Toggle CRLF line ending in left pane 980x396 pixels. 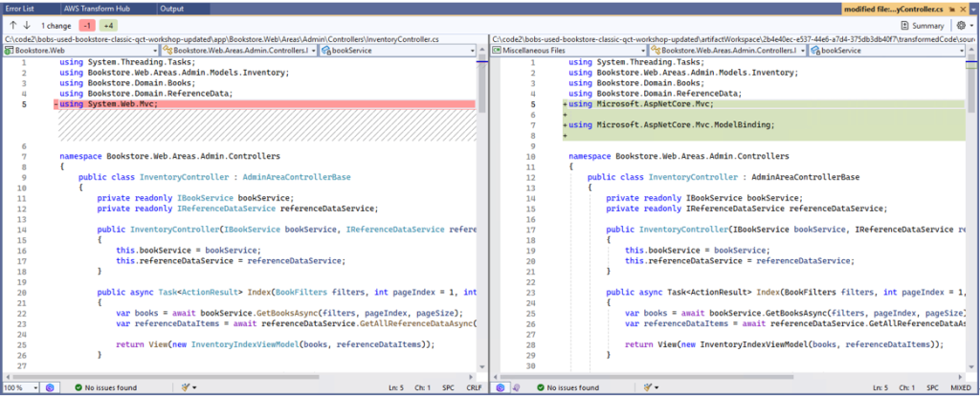coord(472,387)
